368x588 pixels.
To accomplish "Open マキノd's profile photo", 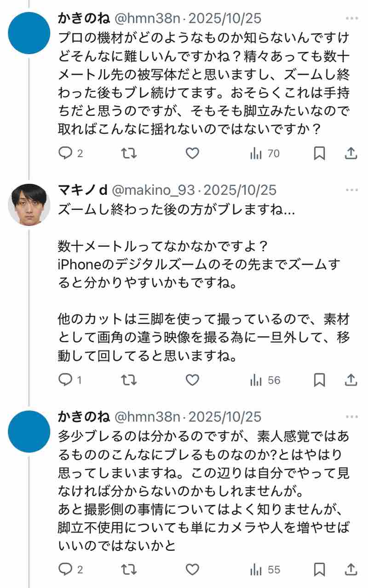I will click(x=29, y=204).
